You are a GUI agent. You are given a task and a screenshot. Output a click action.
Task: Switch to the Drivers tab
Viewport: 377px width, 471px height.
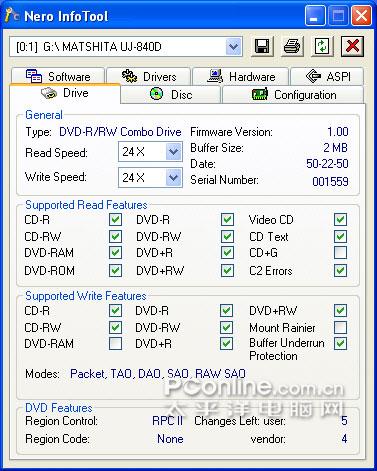point(149,76)
